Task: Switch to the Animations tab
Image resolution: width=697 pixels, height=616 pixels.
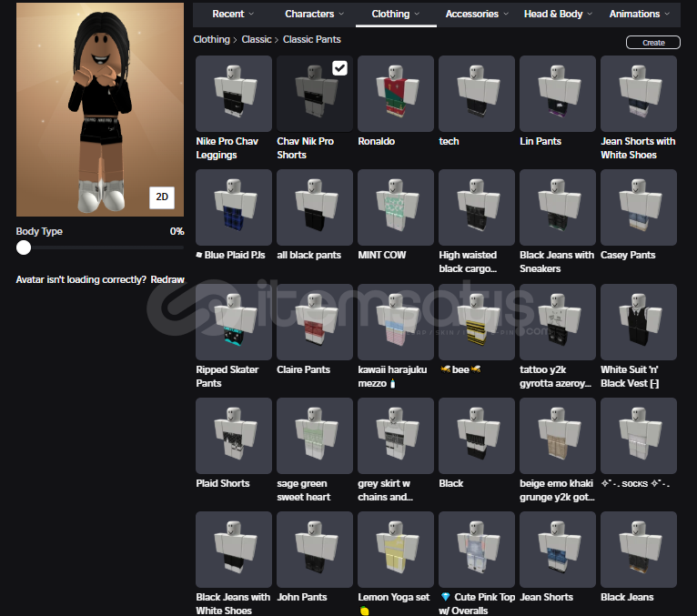Action: (x=639, y=14)
